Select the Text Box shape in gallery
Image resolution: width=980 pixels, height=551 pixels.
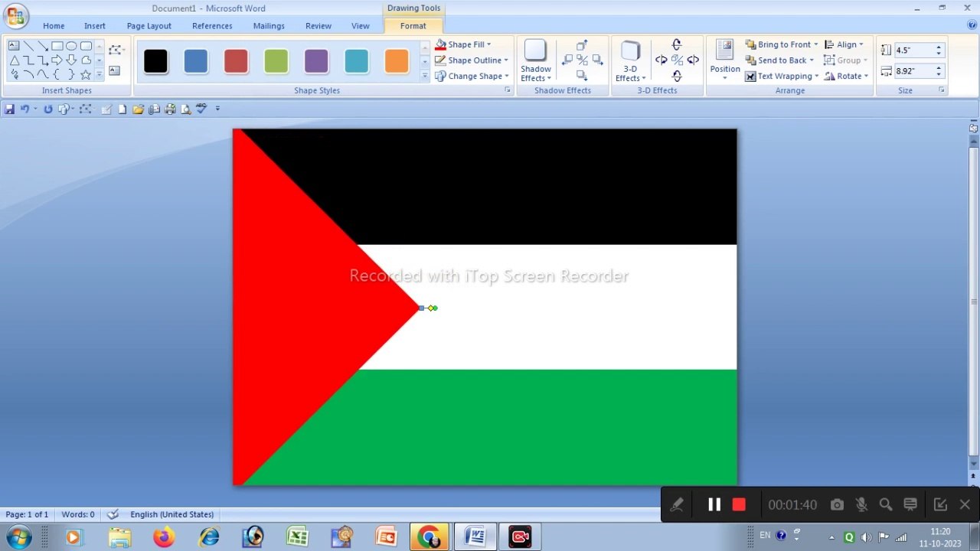point(14,46)
